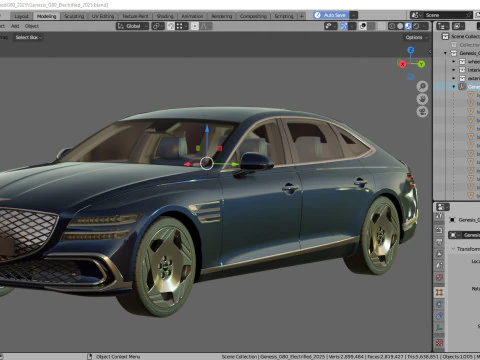Viewport: 480px width, 360px height.
Task: Switch to the Animation workspace tab
Action: click(192, 16)
